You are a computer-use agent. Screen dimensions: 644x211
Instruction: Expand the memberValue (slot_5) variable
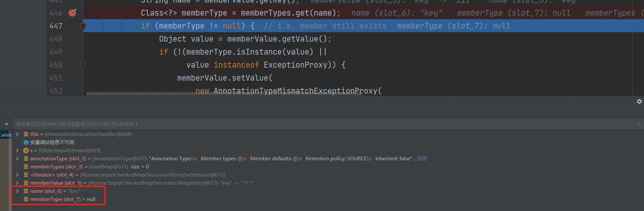pyautogui.click(x=17, y=183)
